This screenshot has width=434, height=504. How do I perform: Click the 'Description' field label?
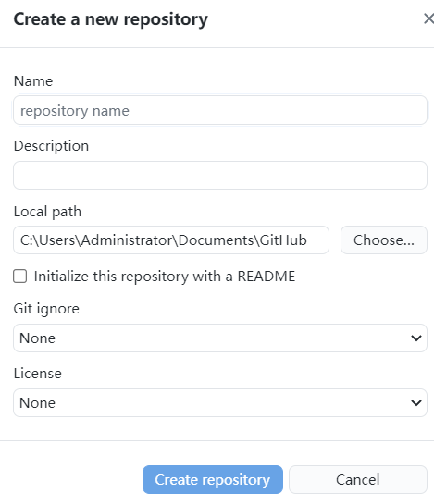pos(51,146)
